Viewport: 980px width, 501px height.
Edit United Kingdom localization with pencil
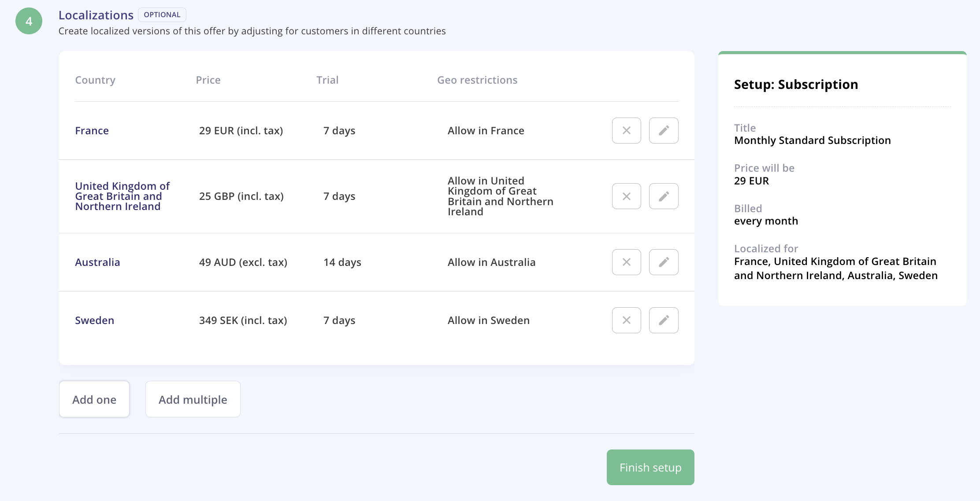(664, 196)
